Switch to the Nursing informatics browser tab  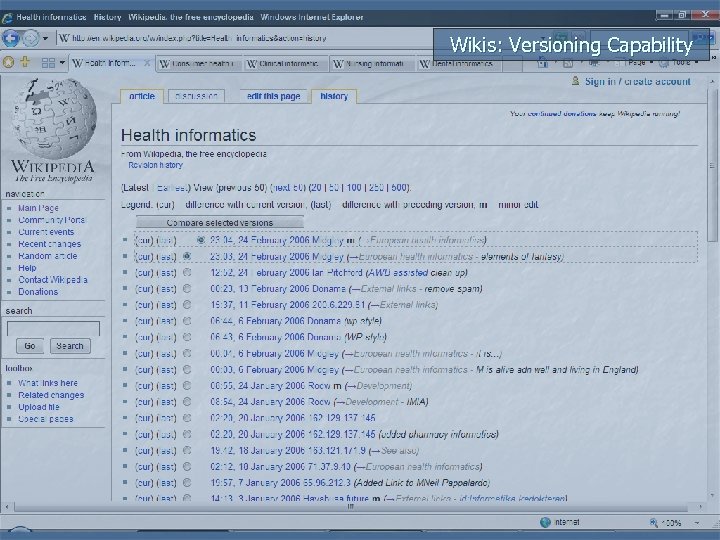(x=372, y=64)
